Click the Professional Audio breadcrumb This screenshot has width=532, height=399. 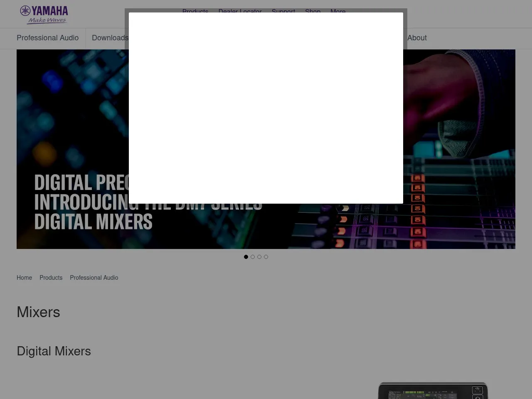94,278
